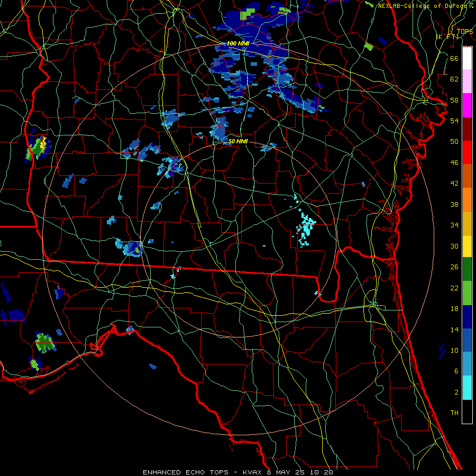Image resolution: width=476 pixels, height=476 pixels.
Task: Click the medium blue legend swatch
Action: pos(467,341)
